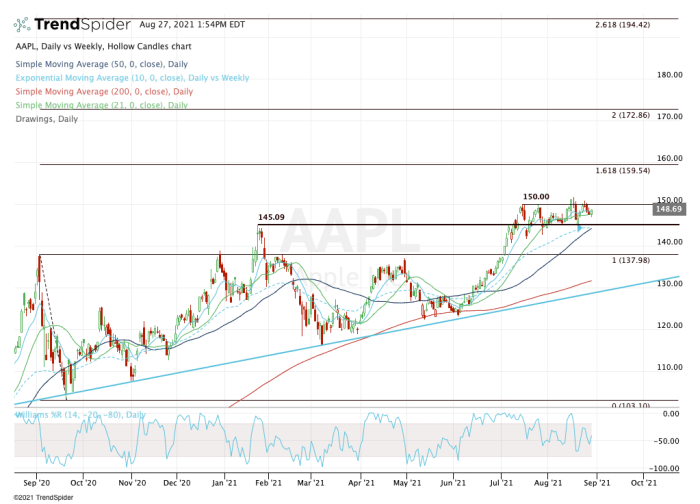Click the 0.00 Williams %R axis value
Screen dimensions: 700x504
click(x=671, y=414)
